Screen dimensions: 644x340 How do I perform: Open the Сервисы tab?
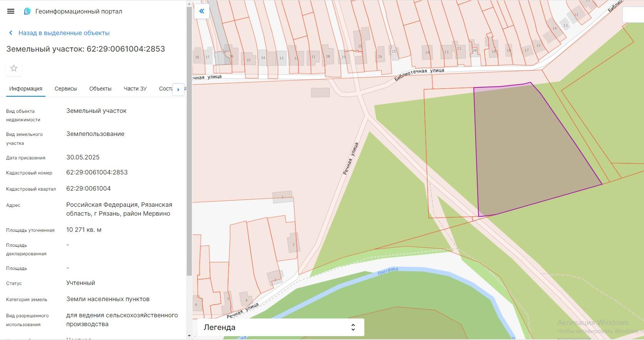click(66, 89)
